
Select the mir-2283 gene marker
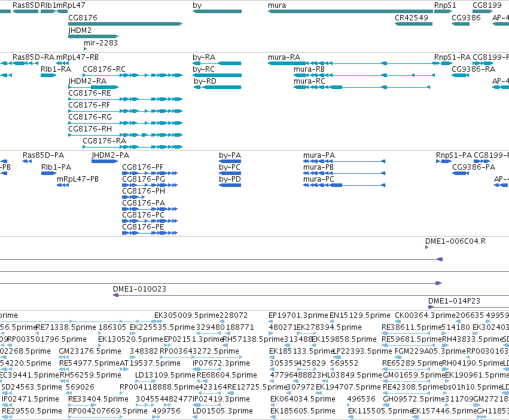[85, 49]
